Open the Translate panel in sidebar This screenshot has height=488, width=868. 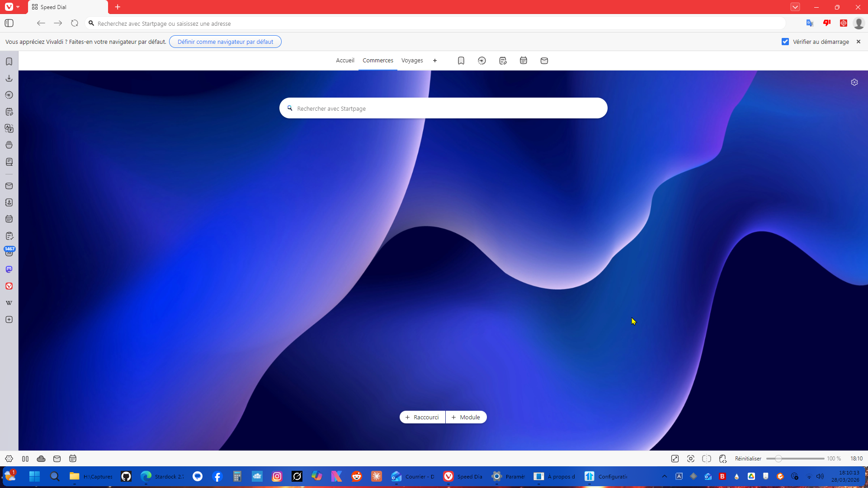click(9, 128)
